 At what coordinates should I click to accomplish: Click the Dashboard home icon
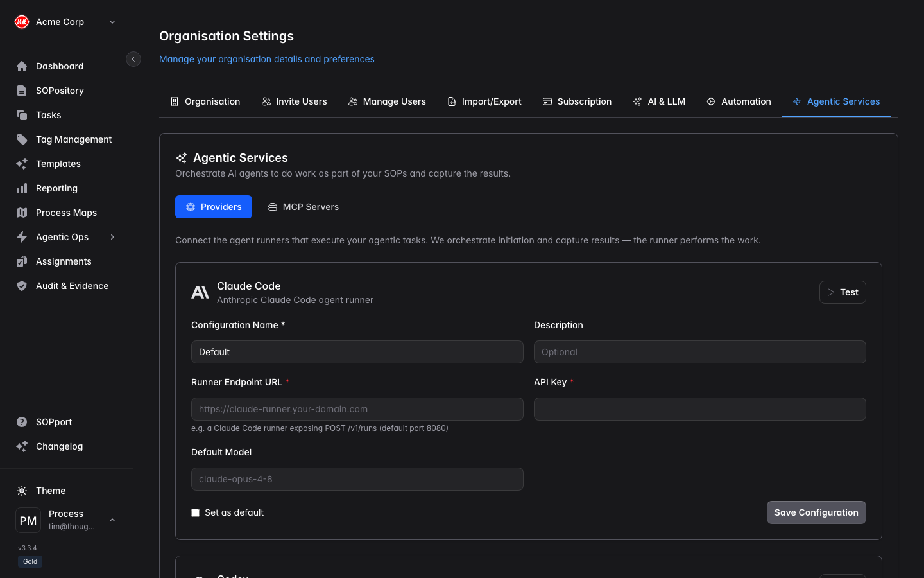click(22, 66)
